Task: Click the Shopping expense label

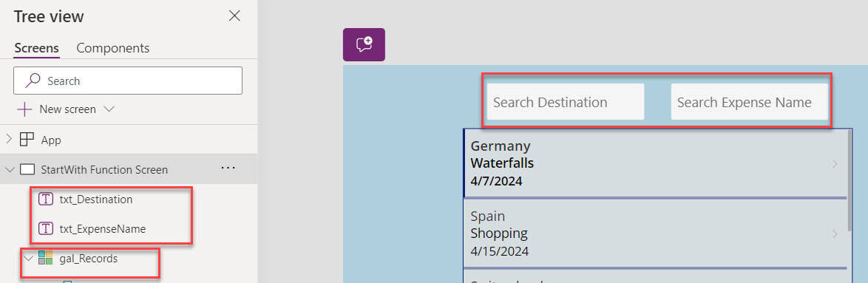Action: pyautogui.click(x=499, y=233)
